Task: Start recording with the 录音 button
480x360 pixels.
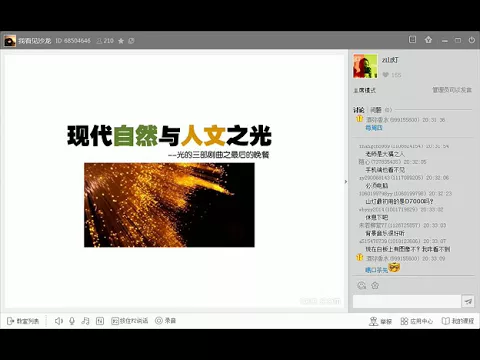Action: (x=165, y=321)
